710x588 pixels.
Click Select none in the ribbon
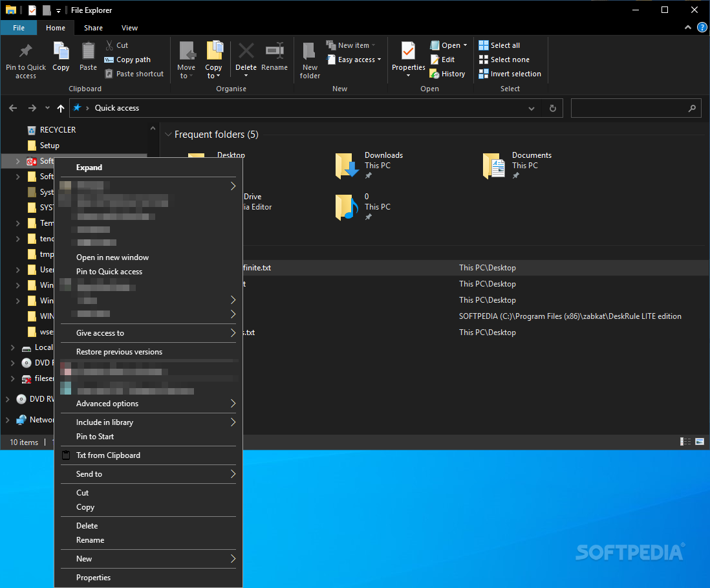click(504, 60)
